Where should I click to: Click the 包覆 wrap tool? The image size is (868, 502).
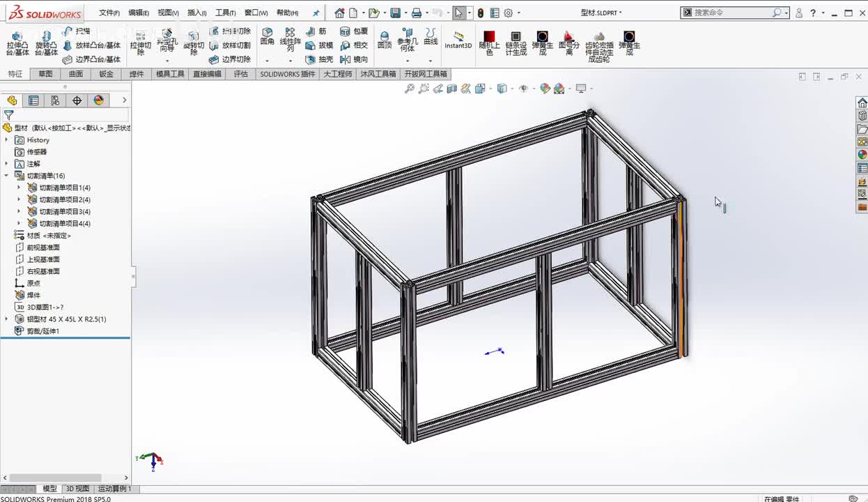click(354, 31)
